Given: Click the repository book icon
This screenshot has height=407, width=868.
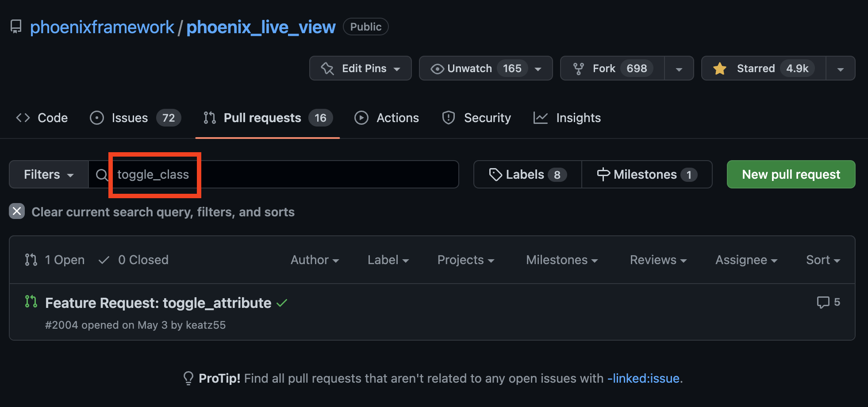Looking at the screenshot, I should click(x=16, y=27).
